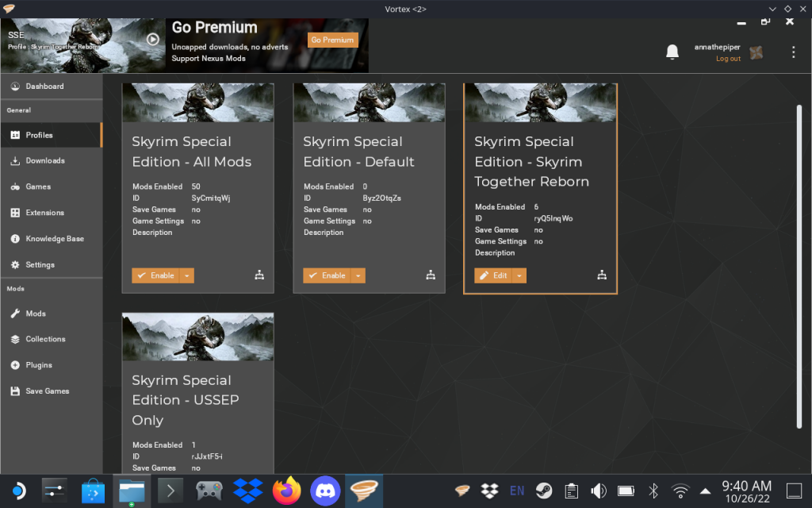Click network icon on Default profile
The height and width of the screenshot is (508, 812).
tap(431, 275)
